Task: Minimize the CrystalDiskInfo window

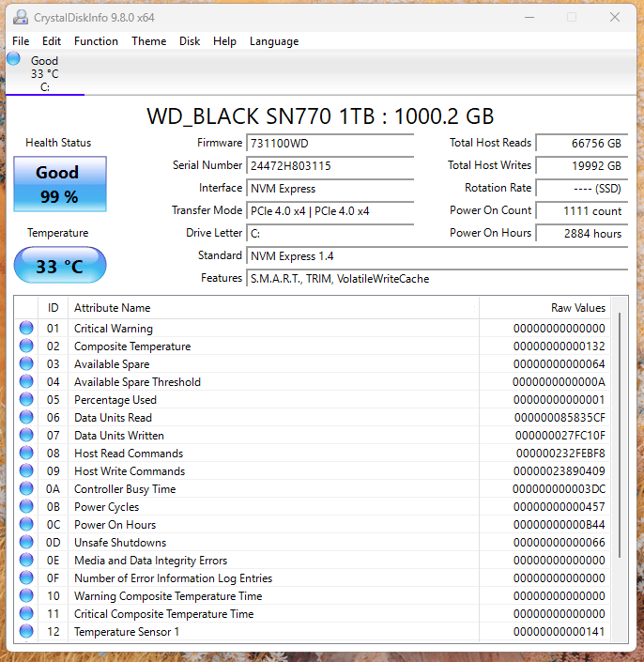Action: [x=529, y=17]
